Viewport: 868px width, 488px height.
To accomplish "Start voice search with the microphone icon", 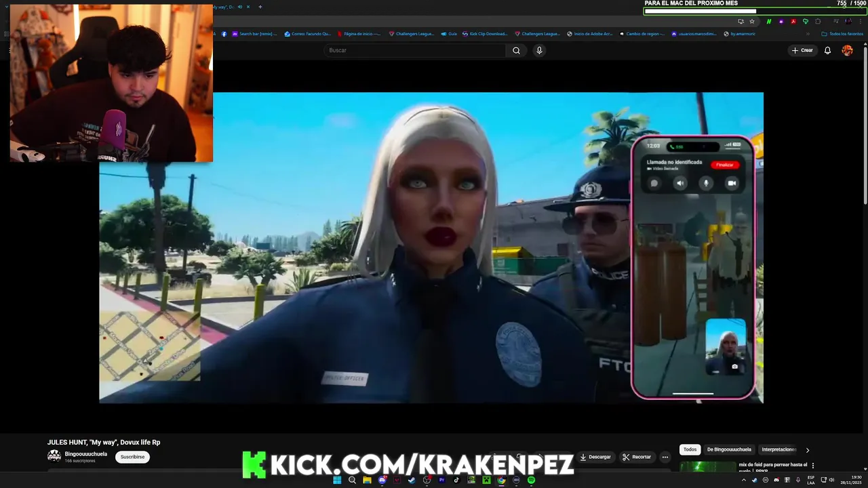I will 539,50.
